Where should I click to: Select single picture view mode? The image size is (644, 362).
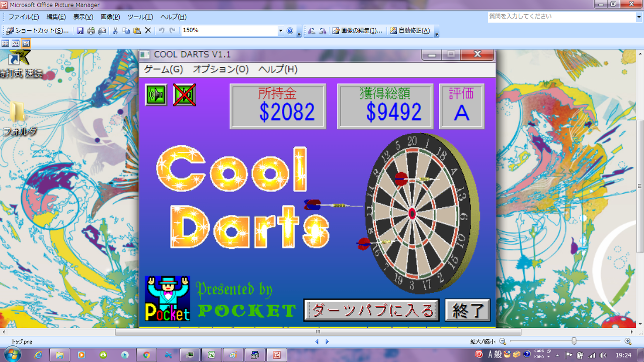point(26,43)
